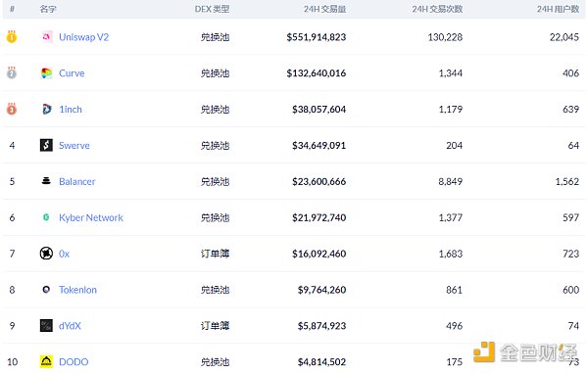This screenshot has height=373, width=588.
Task: Sort by the 24H 用户数 column header
Action: tap(558, 9)
